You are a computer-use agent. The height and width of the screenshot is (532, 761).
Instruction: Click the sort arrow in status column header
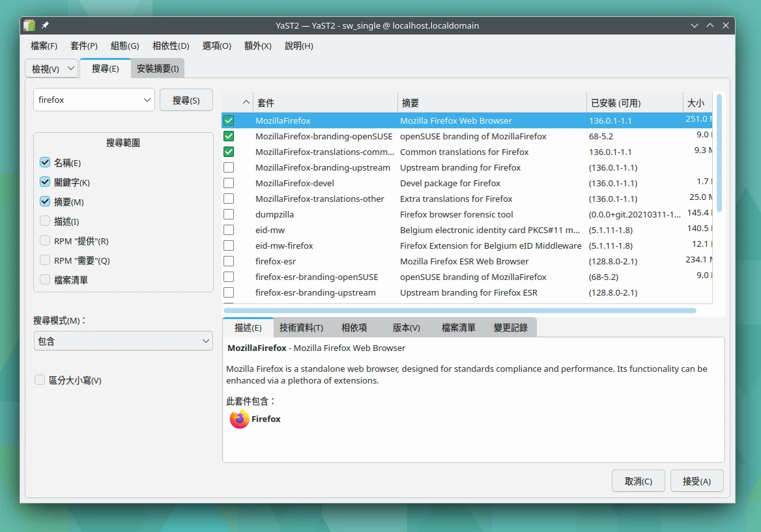coord(246,102)
